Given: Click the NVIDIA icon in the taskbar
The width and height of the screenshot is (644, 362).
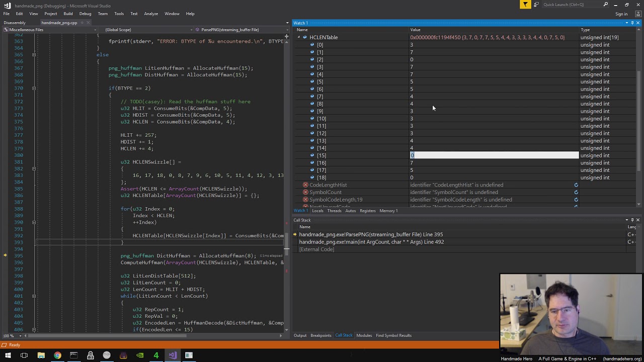Looking at the screenshot, I should point(140,355).
